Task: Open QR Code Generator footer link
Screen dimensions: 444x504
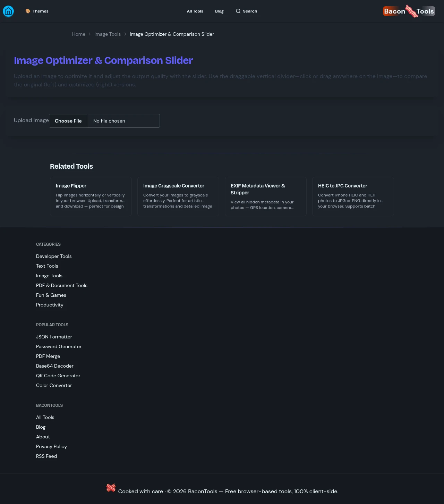Action: (58, 376)
